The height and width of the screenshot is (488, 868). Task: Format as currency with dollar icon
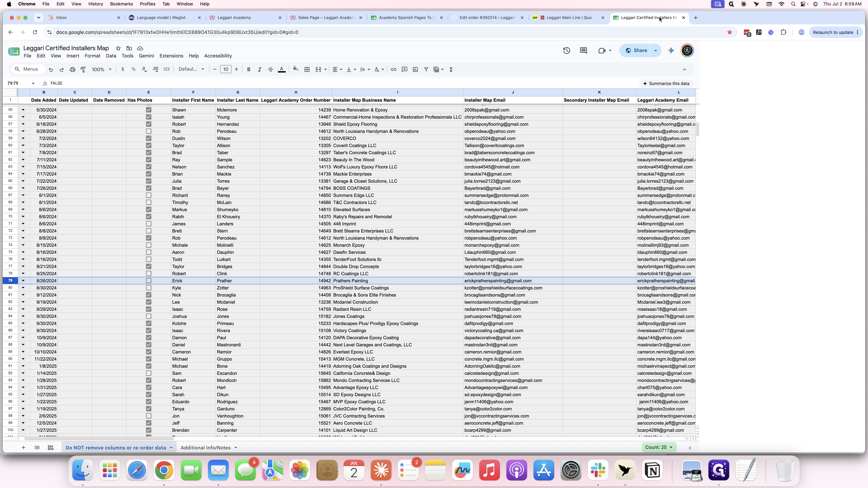point(123,69)
